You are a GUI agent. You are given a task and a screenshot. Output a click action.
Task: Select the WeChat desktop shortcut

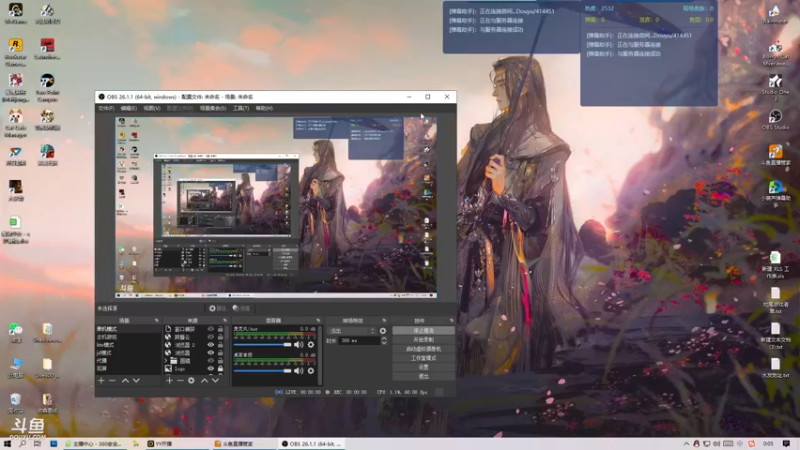coord(16,332)
